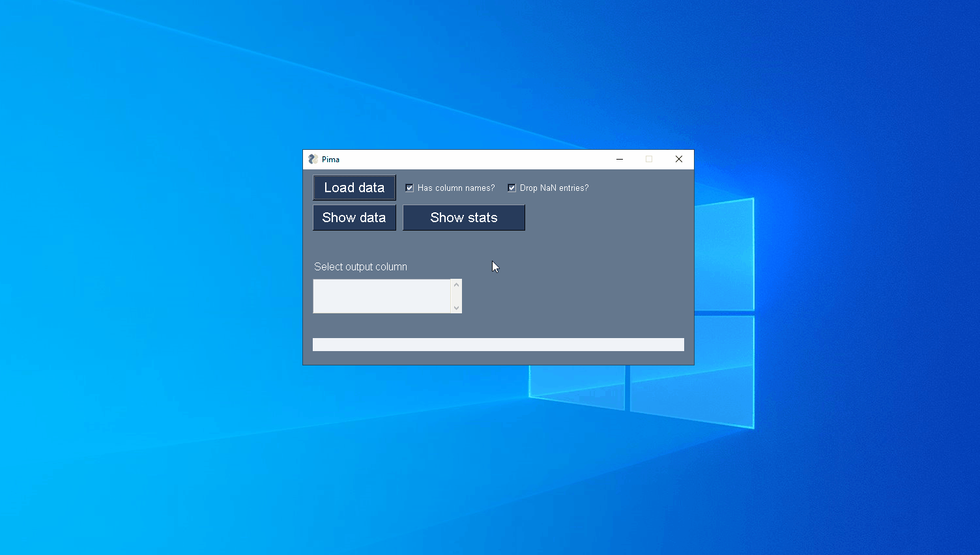
Task: Click the Pima app icon in title bar
Action: coord(314,159)
